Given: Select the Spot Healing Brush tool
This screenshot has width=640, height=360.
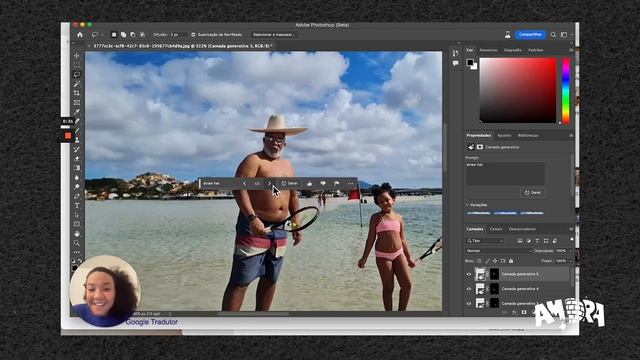Looking at the screenshot, I should coord(77,121).
